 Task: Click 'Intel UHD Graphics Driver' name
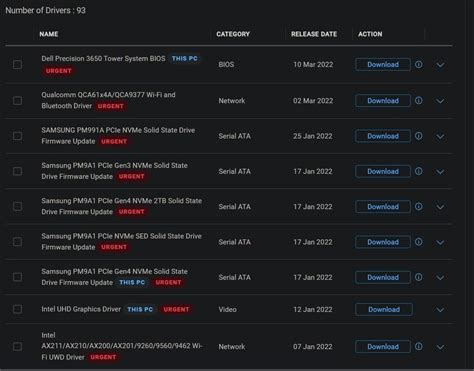[x=81, y=309]
